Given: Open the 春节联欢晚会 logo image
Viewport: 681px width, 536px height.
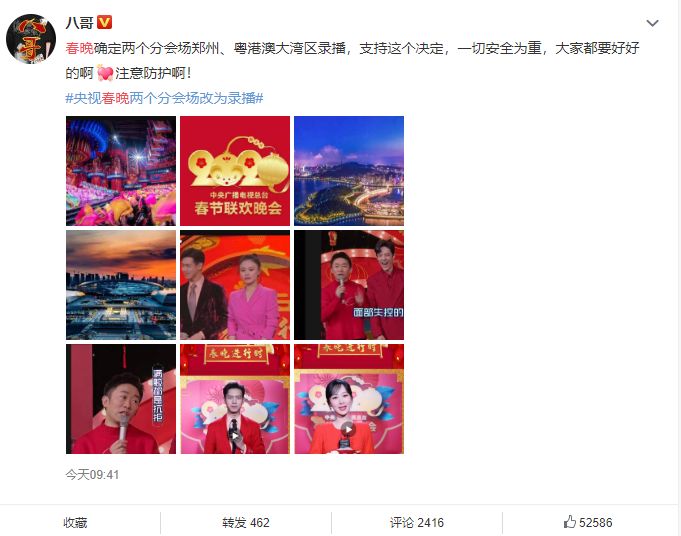Looking at the screenshot, I should click(235, 171).
